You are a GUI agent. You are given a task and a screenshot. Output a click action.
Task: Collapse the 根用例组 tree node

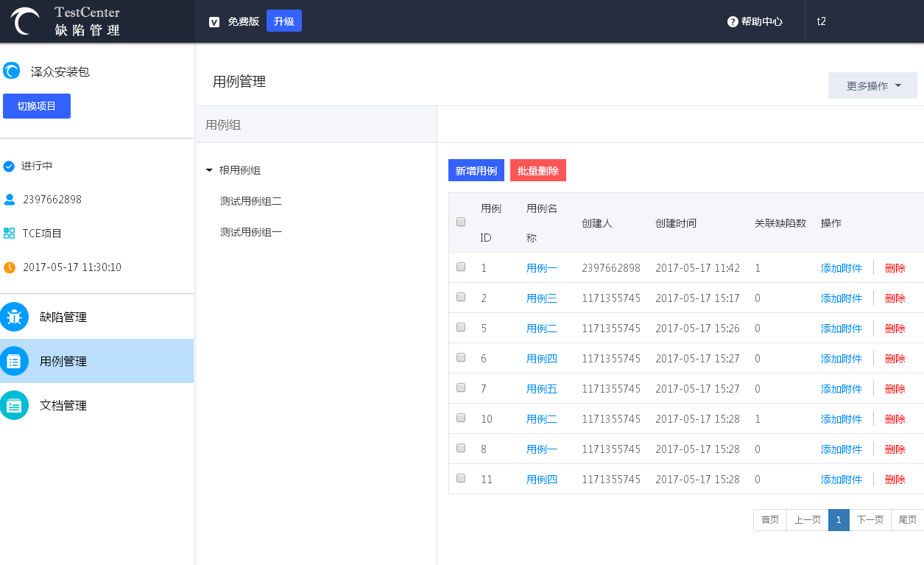(x=210, y=170)
